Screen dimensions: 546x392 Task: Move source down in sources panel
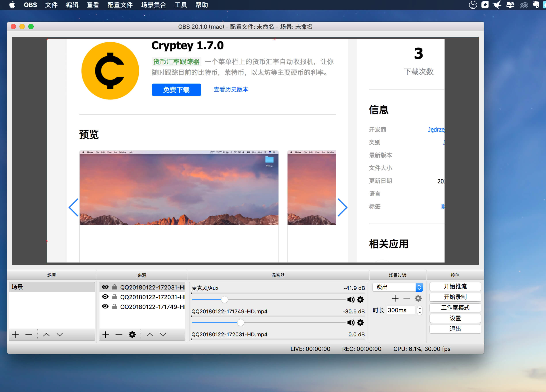click(163, 335)
